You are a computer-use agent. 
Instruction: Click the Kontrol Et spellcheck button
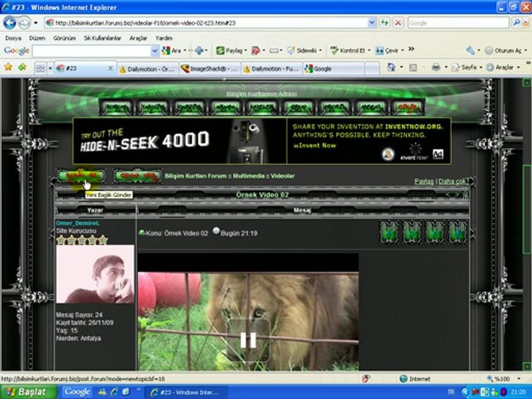click(348, 50)
